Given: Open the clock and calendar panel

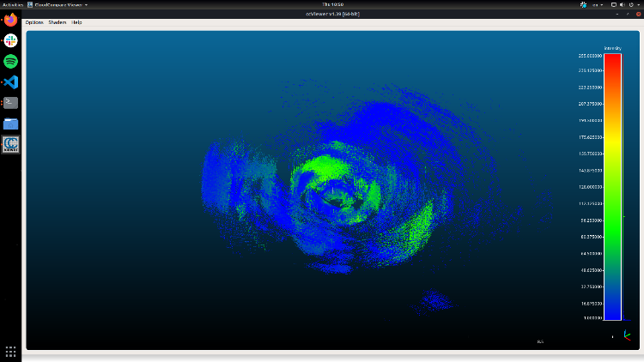Looking at the screenshot, I should [321, 4].
